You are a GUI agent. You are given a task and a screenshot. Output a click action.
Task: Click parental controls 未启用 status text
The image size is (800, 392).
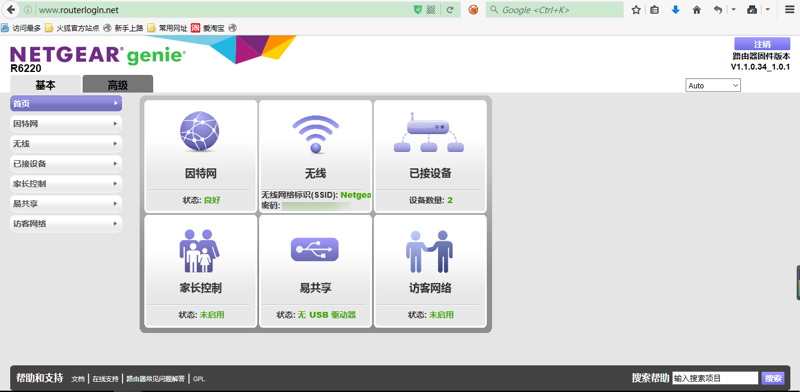(211, 315)
